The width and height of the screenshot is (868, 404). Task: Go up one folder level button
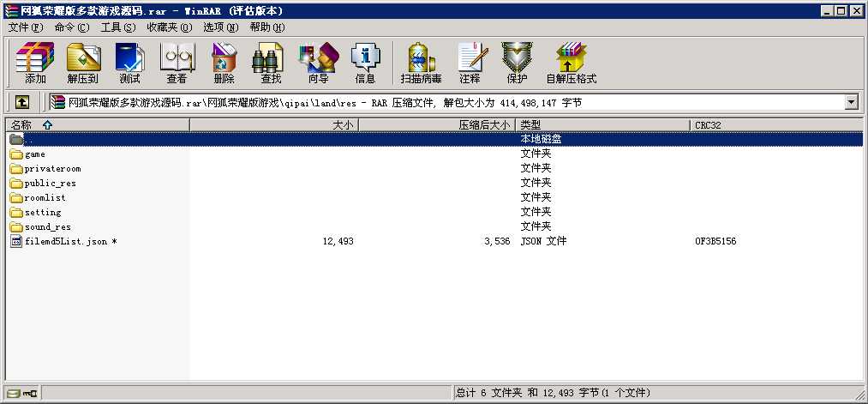[x=21, y=102]
